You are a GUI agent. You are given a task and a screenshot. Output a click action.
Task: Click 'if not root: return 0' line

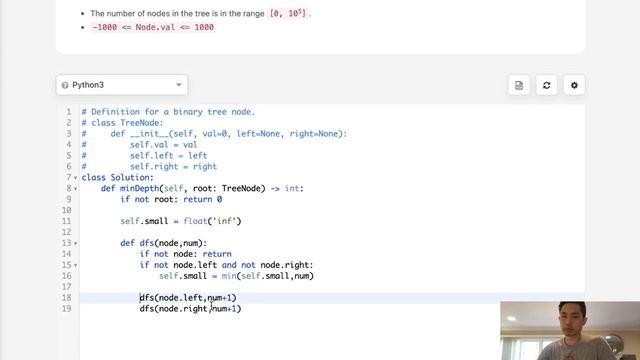[171, 199]
